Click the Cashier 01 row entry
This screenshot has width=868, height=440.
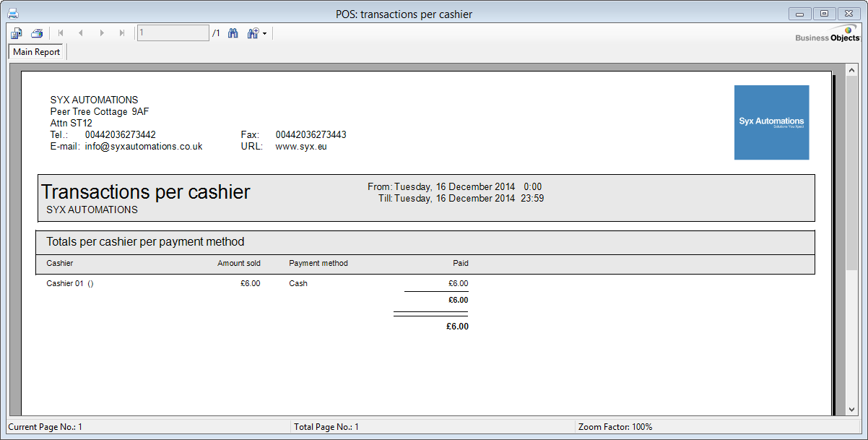tap(69, 283)
